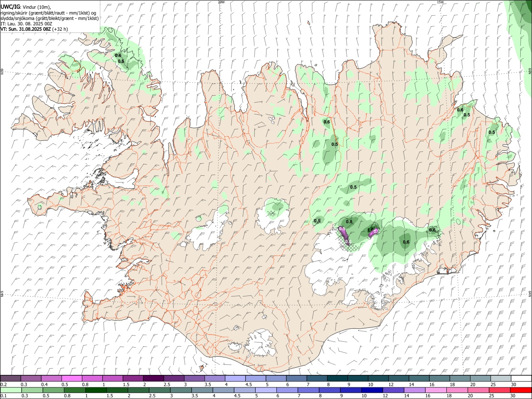Pick the medium green 0.5–0.8 lower scale swatch
This screenshot has width=532, height=399.
(53, 390)
